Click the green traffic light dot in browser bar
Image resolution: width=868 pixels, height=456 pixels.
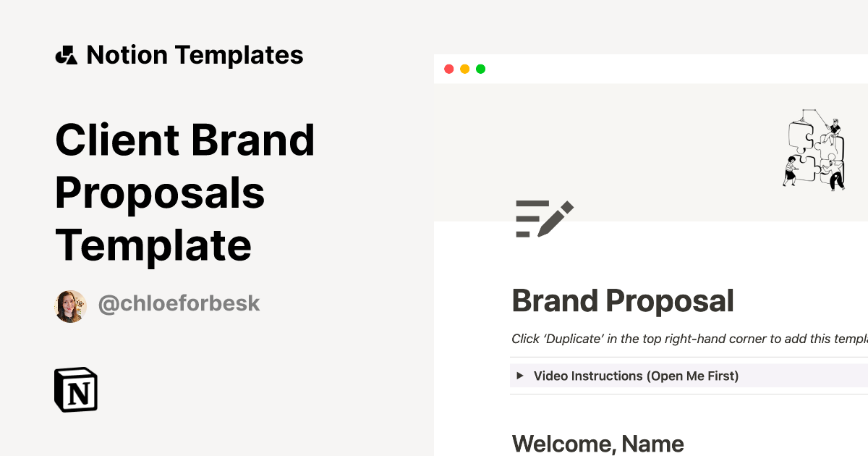tap(481, 69)
